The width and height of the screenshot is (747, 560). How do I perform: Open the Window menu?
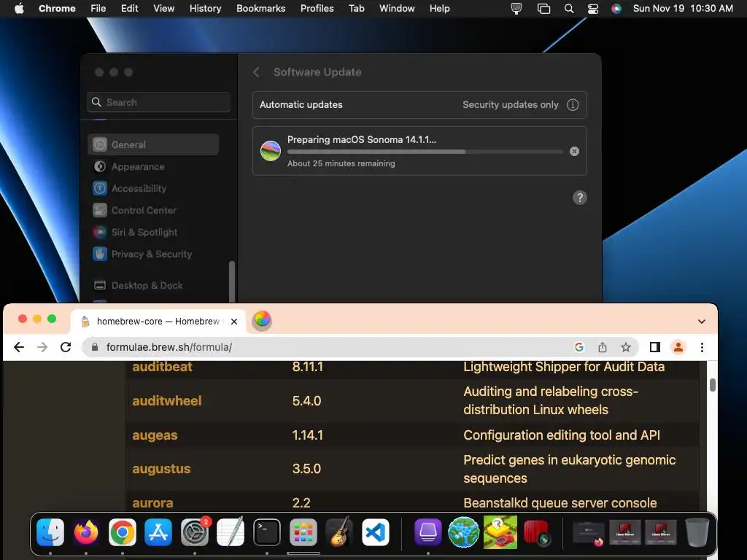pyautogui.click(x=397, y=9)
